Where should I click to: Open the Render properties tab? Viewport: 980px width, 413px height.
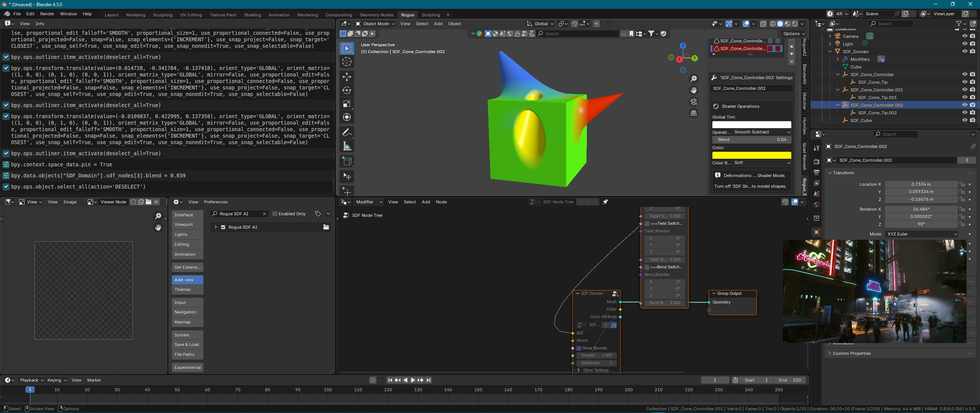pyautogui.click(x=817, y=161)
